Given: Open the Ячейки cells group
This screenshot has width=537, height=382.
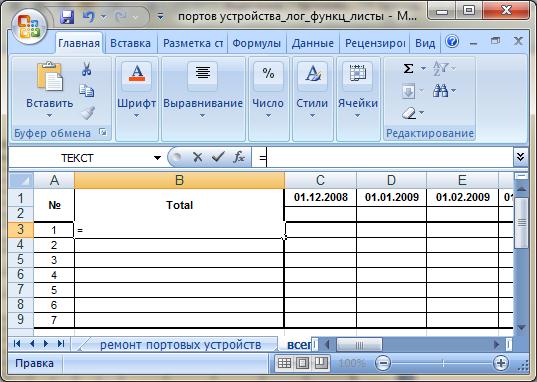Looking at the screenshot, I should (358, 99).
